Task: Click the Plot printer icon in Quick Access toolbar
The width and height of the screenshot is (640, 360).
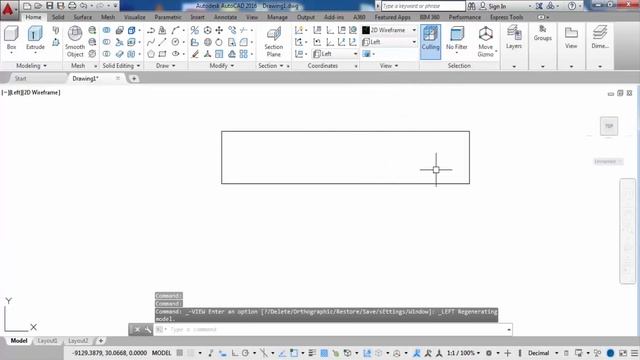Action: [x=72, y=6]
